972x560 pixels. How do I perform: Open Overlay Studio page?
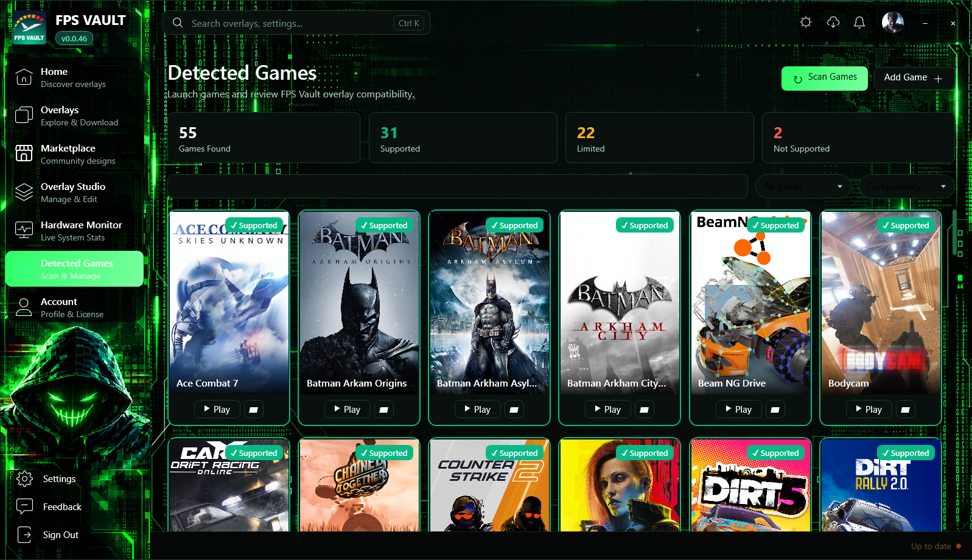(74, 192)
